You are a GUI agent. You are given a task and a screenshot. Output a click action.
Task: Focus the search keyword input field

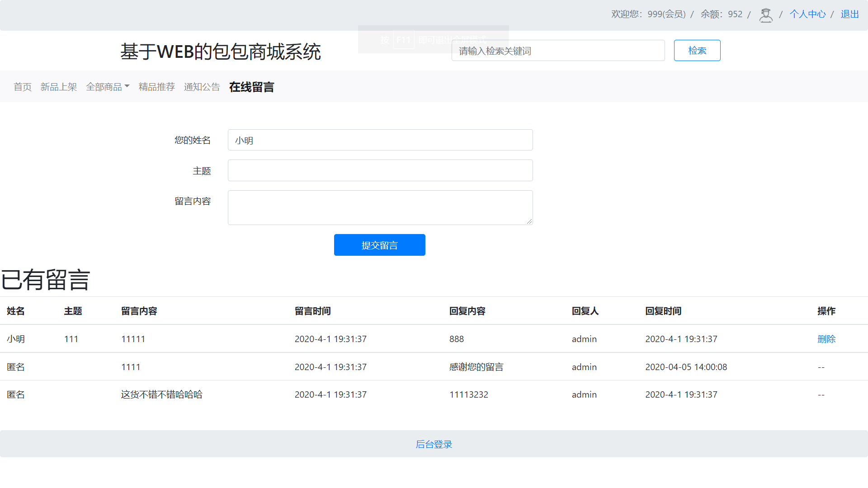tap(558, 51)
